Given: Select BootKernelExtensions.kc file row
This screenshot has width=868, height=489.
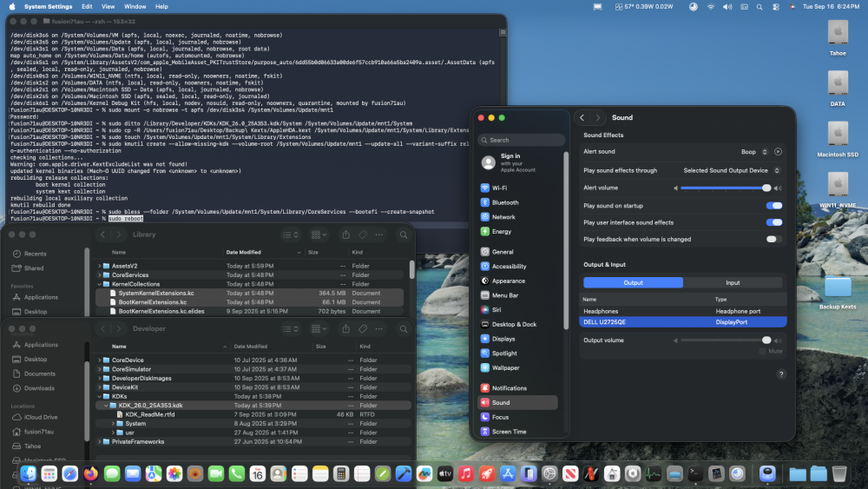Looking at the screenshot, I should pos(250,302).
